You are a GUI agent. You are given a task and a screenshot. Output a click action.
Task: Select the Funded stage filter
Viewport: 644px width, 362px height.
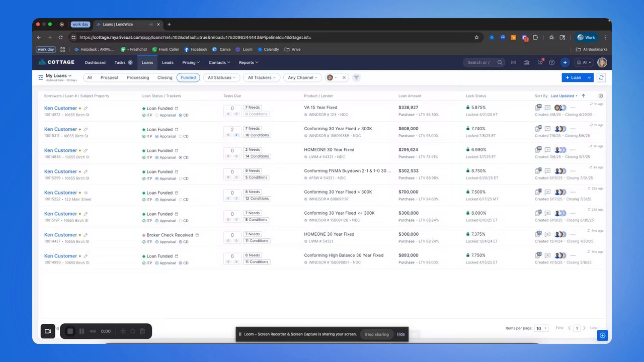188,77
